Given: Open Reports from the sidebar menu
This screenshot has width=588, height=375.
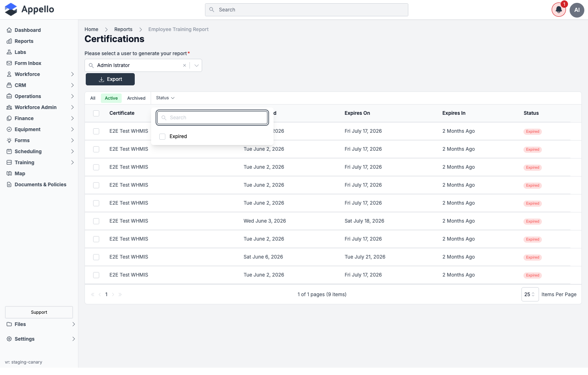Looking at the screenshot, I should coord(24,41).
